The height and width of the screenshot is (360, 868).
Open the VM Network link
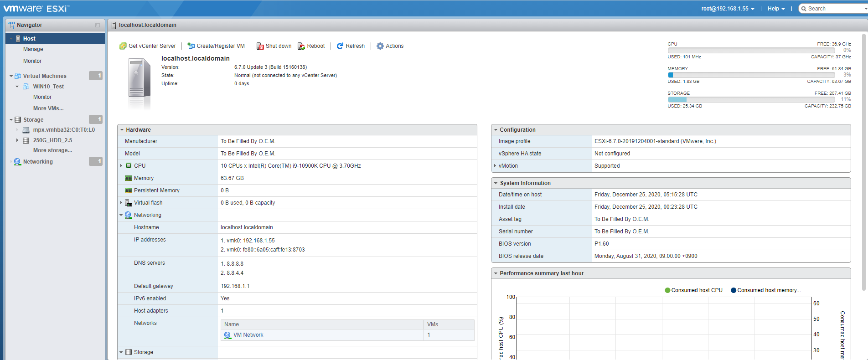coord(248,335)
